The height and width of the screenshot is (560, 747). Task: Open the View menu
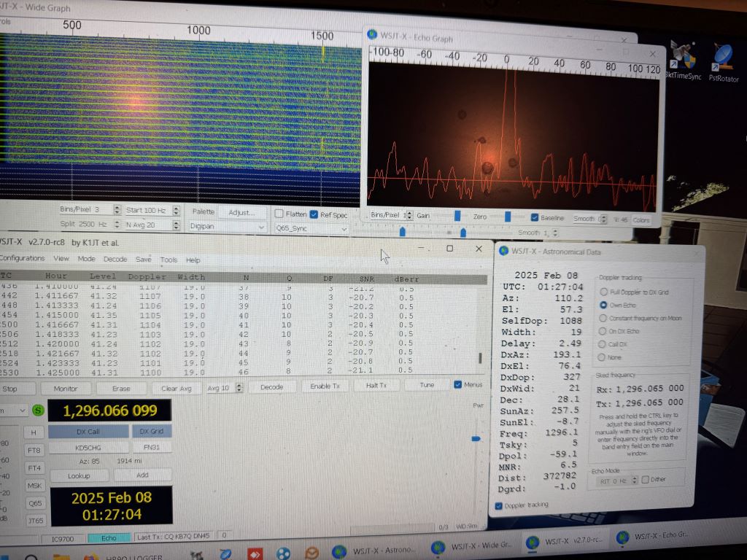(61, 258)
